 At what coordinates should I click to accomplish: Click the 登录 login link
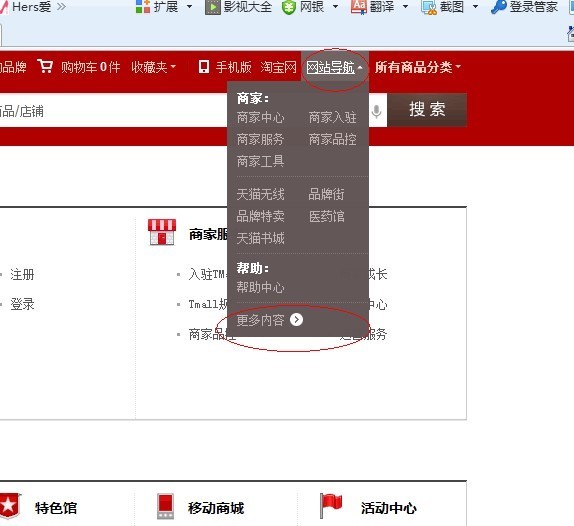[x=22, y=304]
